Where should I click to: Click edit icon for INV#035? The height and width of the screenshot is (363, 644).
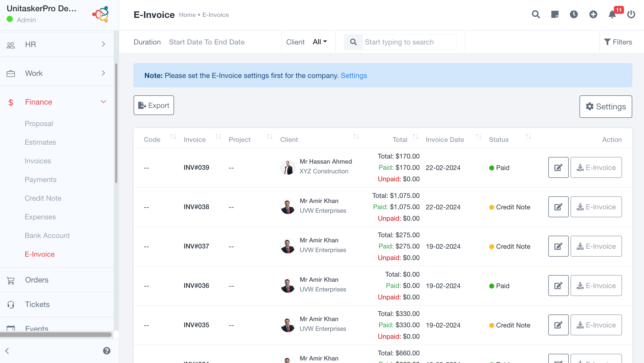tap(558, 325)
